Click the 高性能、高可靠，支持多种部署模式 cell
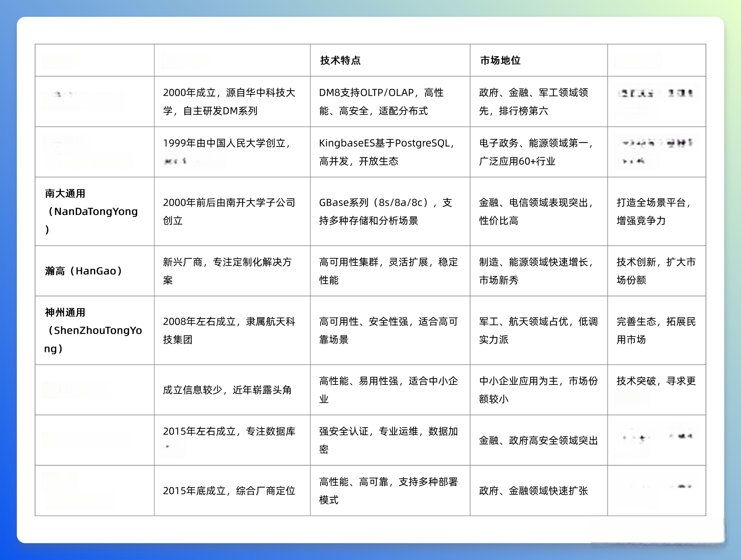 (x=390, y=491)
